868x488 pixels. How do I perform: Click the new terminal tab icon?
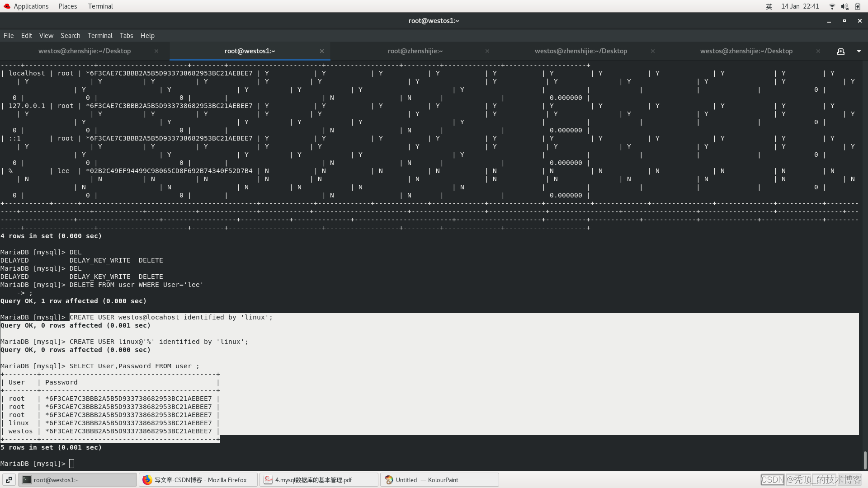pos(840,52)
